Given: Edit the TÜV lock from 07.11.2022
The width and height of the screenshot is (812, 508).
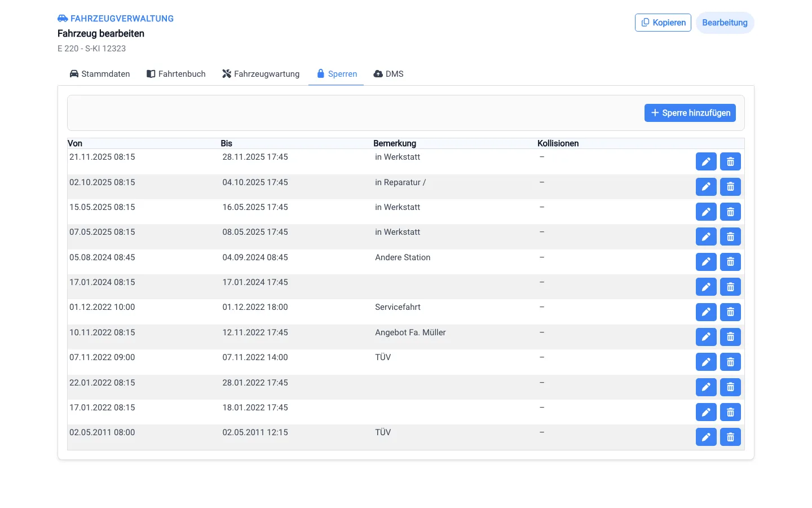Looking at the screenshot, I should 706,362.
